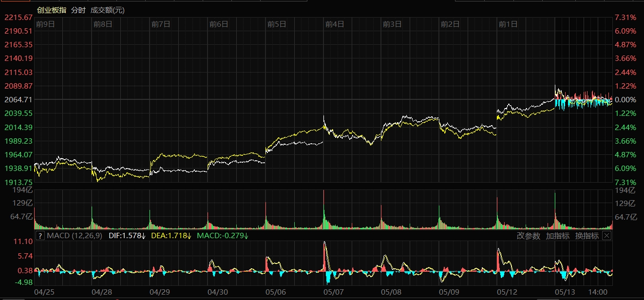
Task: Click the 04/28 date on time axis
Action: pyautogui.click(x=102, y=292)
